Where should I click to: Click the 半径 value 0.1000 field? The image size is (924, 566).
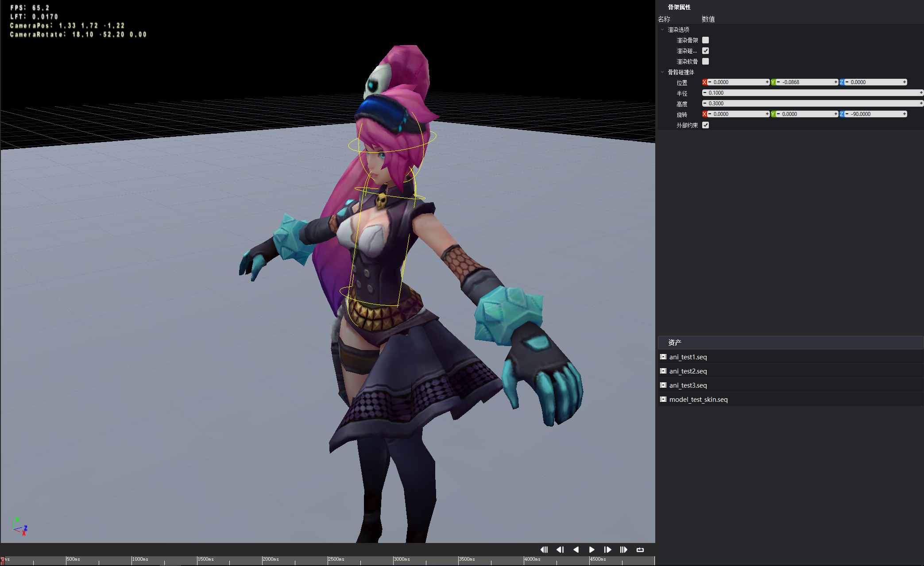[813, 93]
